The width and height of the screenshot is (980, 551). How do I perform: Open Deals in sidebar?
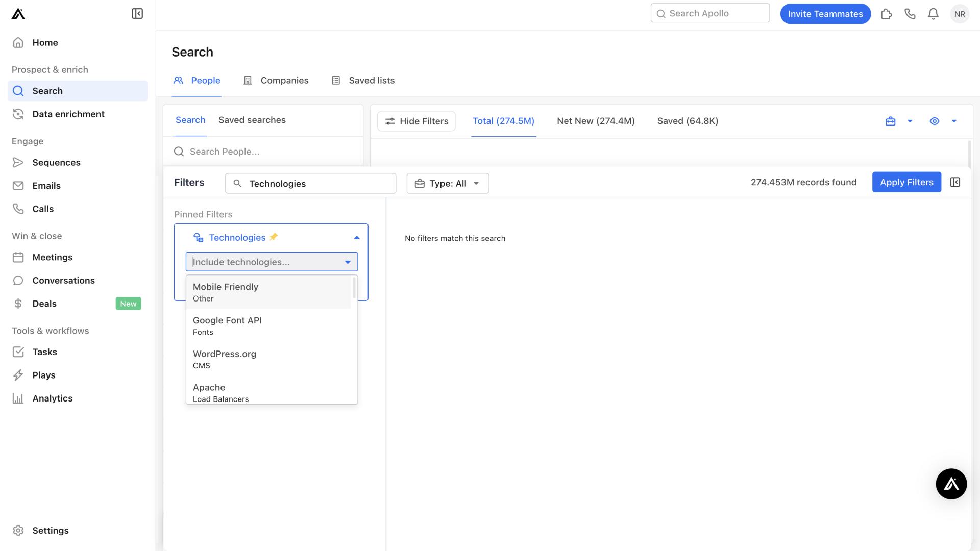pos(78,304)
